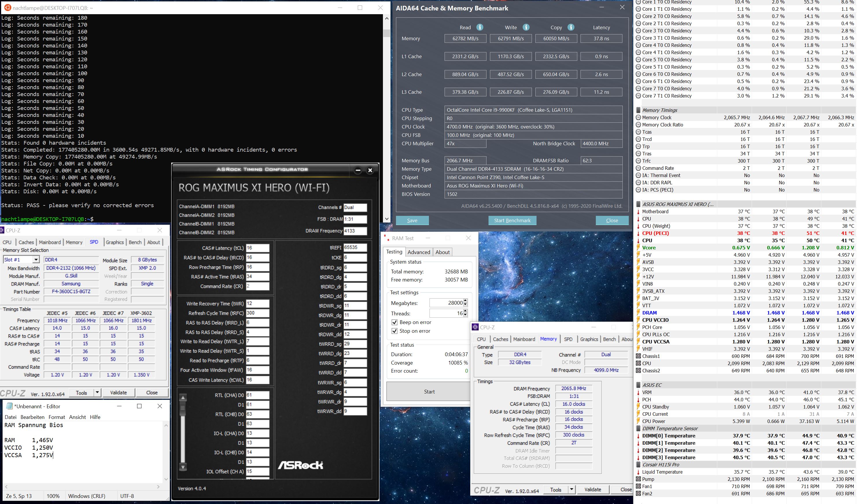Click the Notepad icon in Editor title bar
This screenshot has width=857, height=504.
(x=9, y=406)
